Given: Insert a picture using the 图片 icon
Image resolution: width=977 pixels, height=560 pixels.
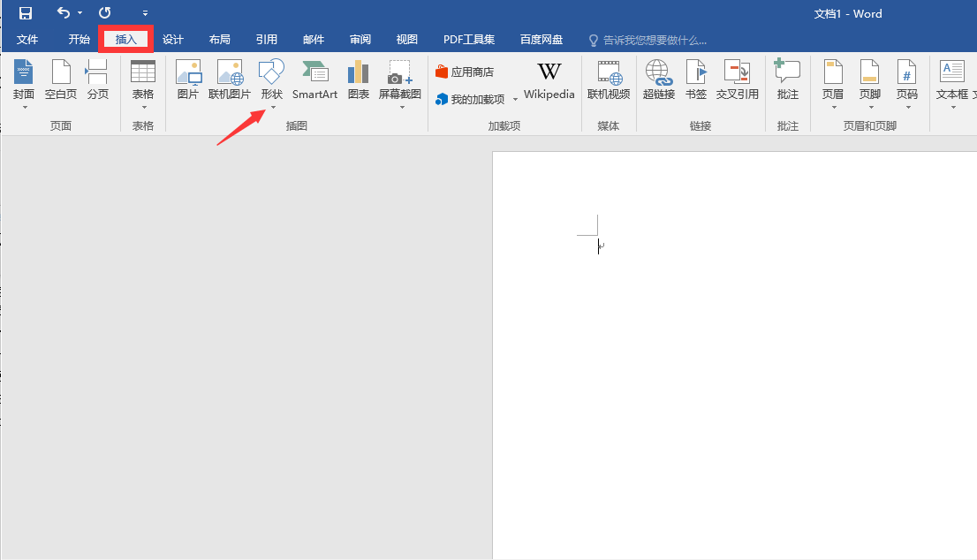Looking at the screenshot, I should [x=188, y=79].
